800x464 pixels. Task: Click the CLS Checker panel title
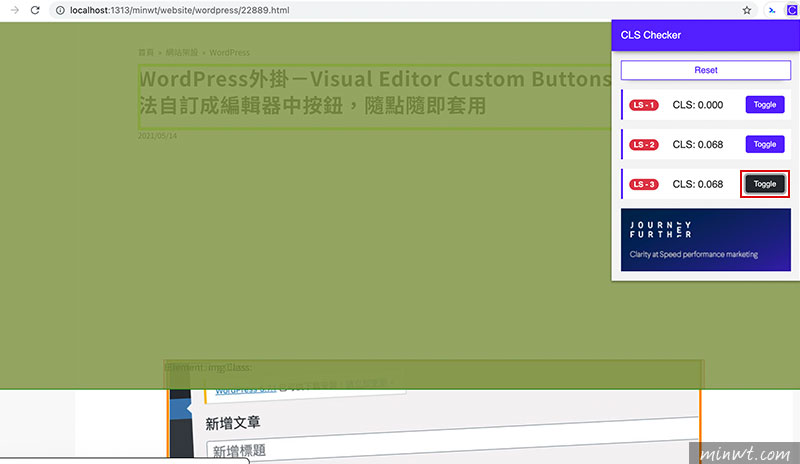651,35
